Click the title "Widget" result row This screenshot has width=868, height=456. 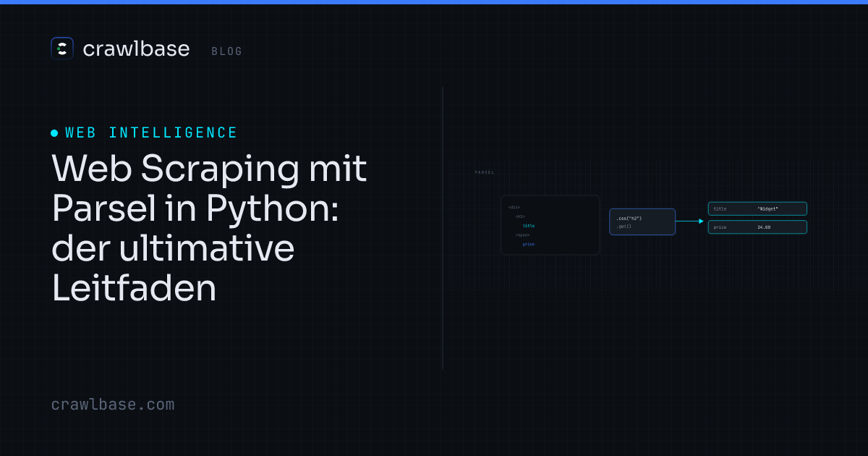(x=757, y=208)
